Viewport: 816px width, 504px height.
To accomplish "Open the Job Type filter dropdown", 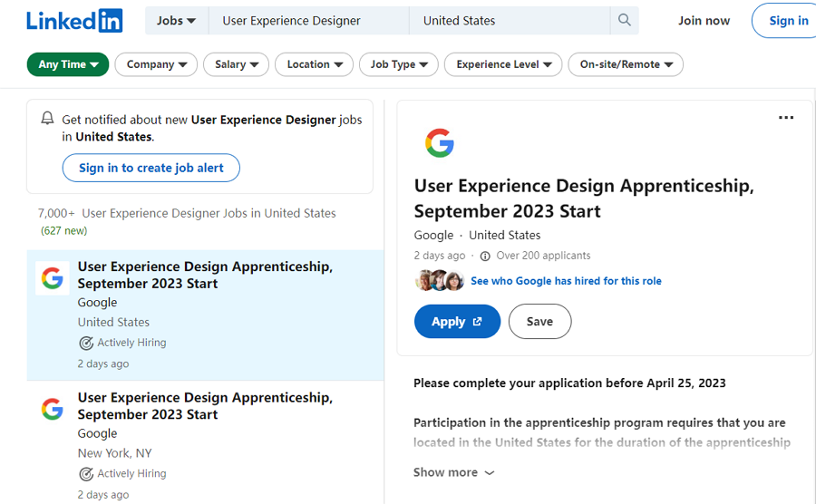I will point(399,64).
